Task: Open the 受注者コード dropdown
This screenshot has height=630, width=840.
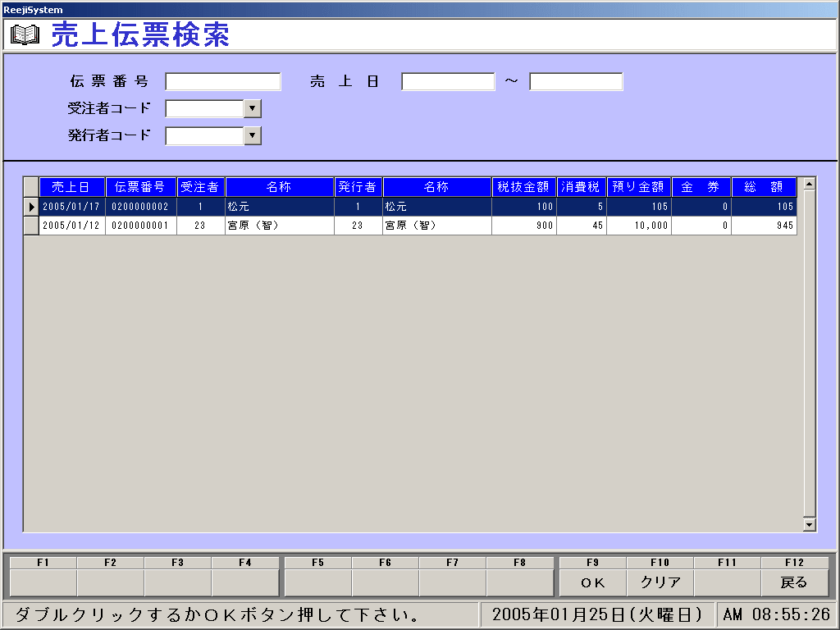Action: 253,109
